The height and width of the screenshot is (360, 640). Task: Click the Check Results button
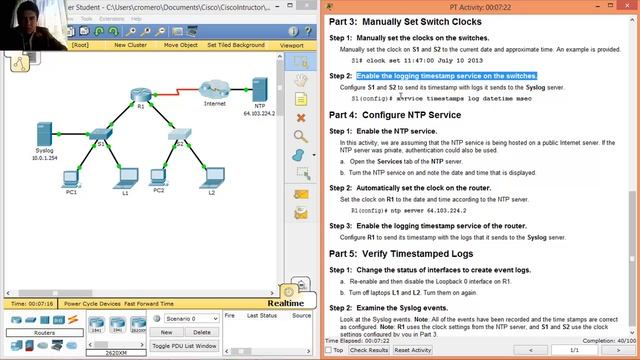[x=369, y=350]
